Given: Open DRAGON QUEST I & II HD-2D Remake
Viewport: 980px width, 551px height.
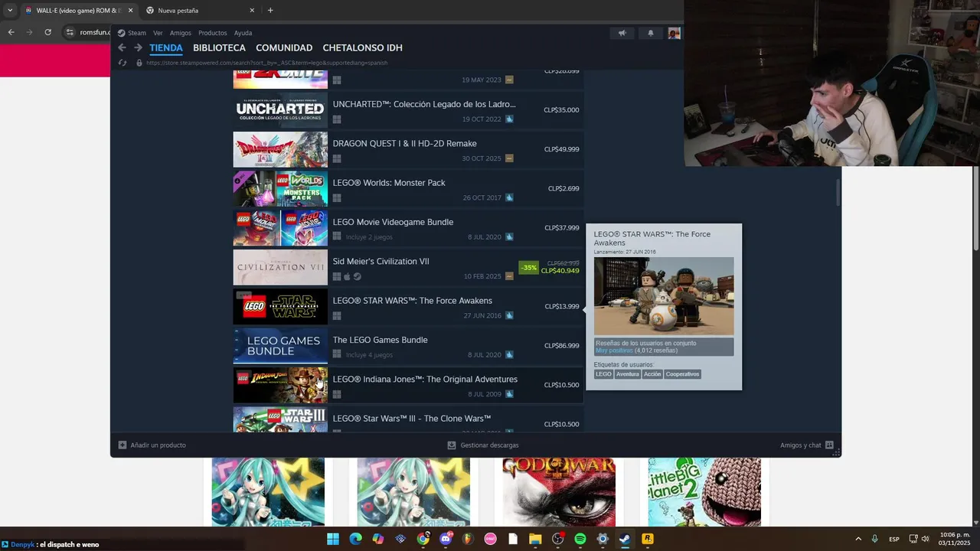Looking at the screenshot, I should (x=408, y=149).
